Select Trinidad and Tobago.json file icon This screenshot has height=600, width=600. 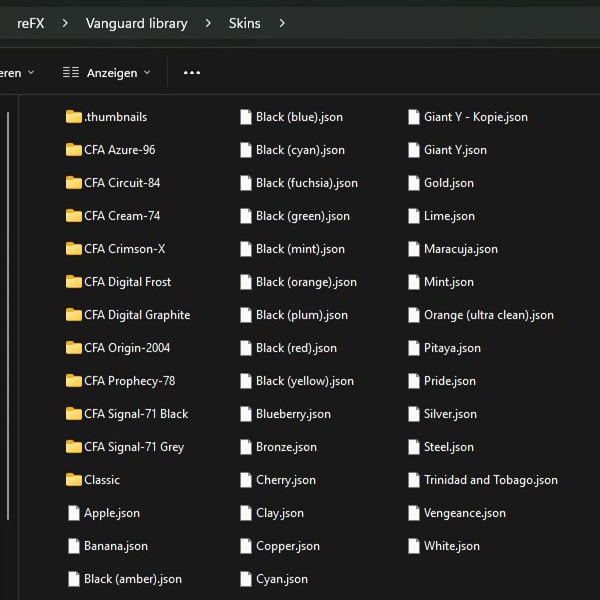(x=414, y=480)
